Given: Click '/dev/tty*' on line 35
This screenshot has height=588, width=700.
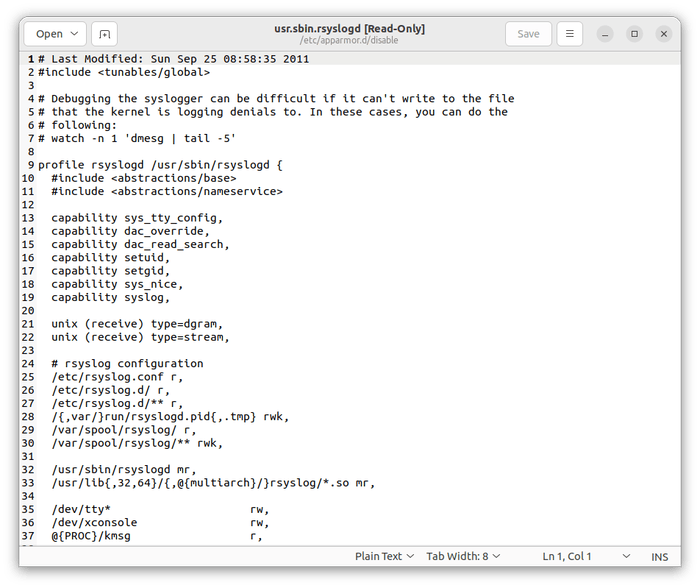Looking at the screenshot, I should click(x=81, y=509).
